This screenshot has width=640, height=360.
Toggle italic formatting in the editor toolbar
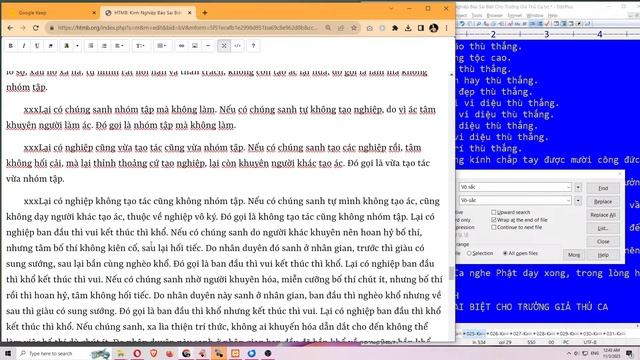[x=24, y=46]
